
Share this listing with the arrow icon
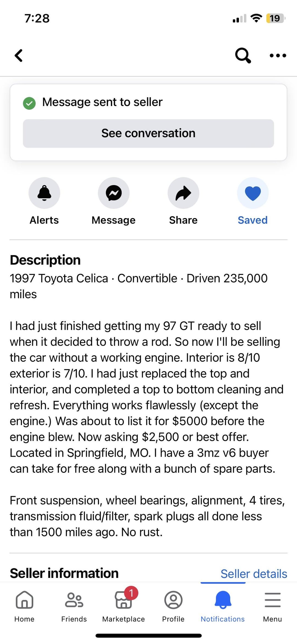[183, 193]
